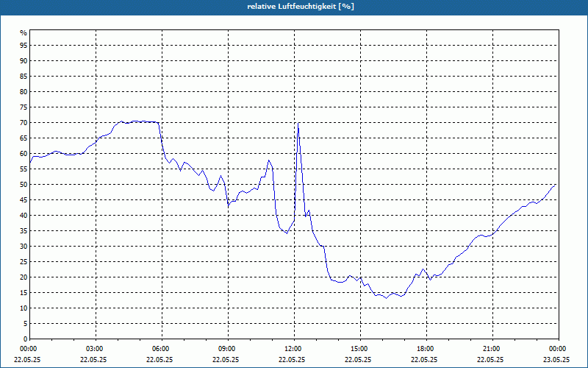588x368 pixels.
Task: Click the '30' y-axis label
Action: click(x=24, y=247)
